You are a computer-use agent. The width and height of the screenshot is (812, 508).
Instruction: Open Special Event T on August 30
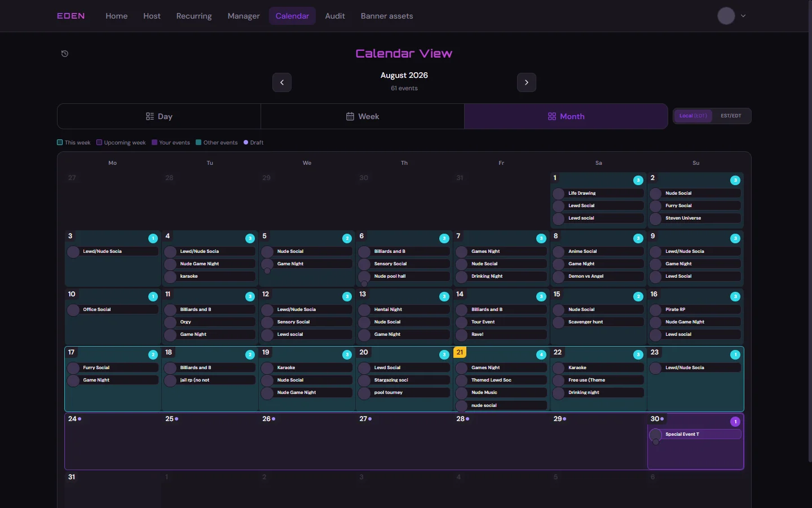695,434
